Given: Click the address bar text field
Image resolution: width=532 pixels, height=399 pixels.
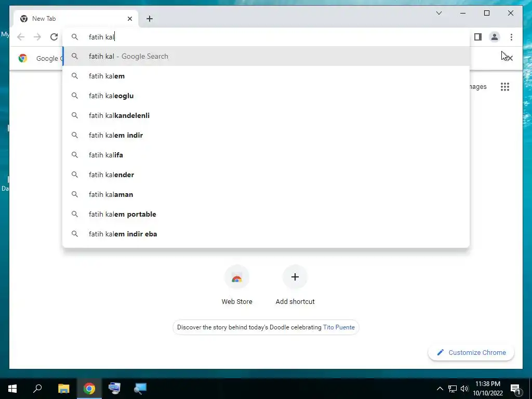Looking at the screenshot, I should tap(267, 37).
